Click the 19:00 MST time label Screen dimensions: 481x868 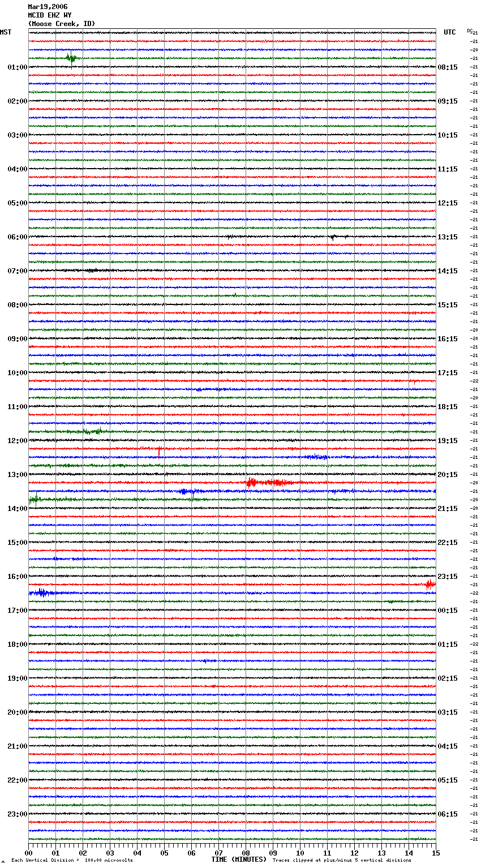(x=18, y=678)
